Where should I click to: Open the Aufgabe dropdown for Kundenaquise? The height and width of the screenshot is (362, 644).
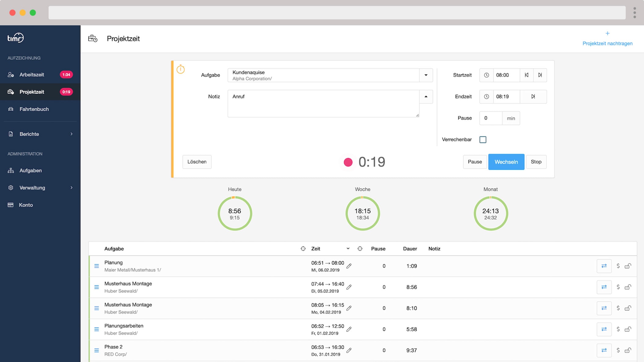pos(426,75)
